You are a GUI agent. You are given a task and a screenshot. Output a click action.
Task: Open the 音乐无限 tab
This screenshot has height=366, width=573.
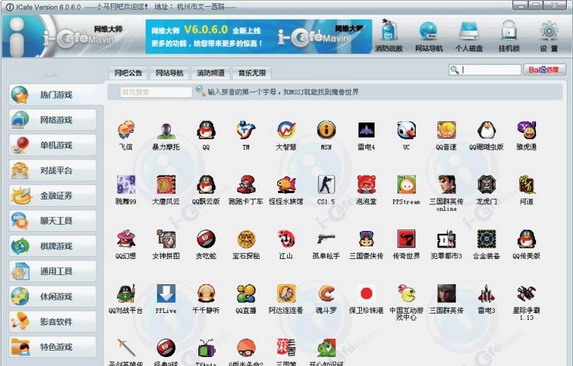pos(252,73)
